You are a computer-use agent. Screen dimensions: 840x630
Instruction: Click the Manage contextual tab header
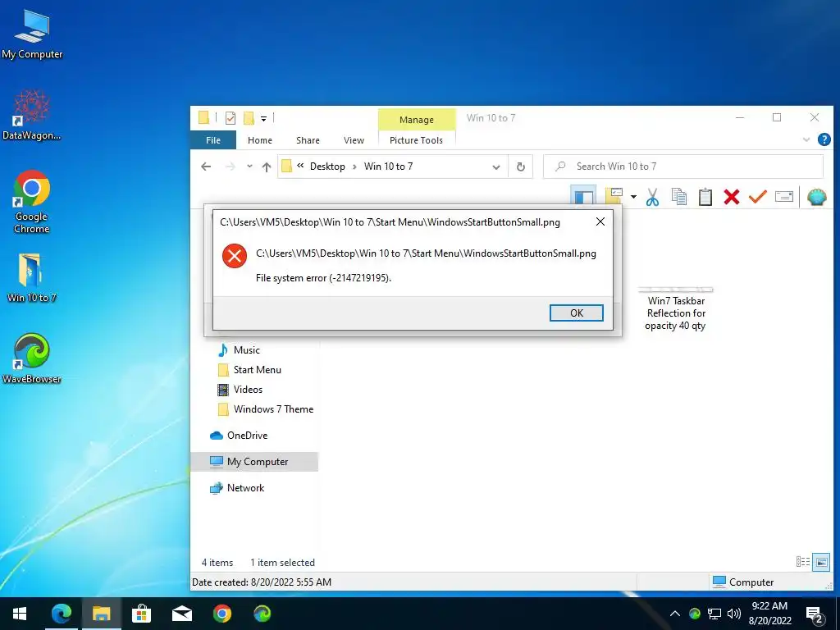[417, 120]
